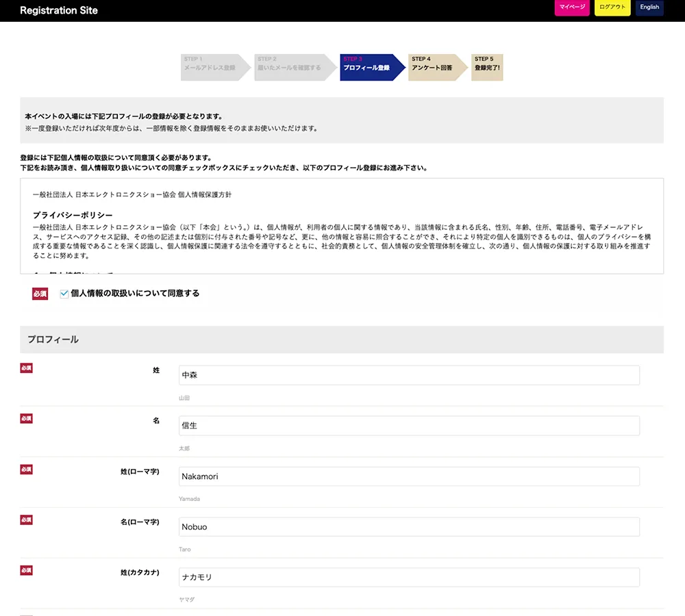The width and height of the screenshot is (685, 616).
Task: Click 必須 badge next to 名(ローマ字) label
Action: pos(26,520)
